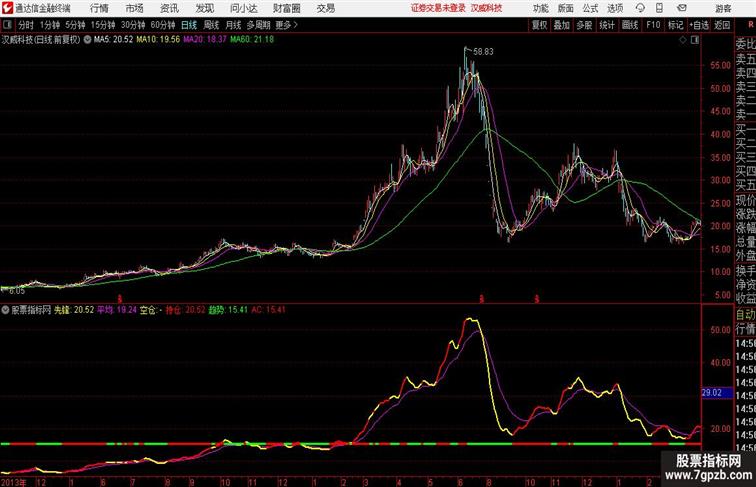Click the 游客 user label

click(x=723, y=8)
